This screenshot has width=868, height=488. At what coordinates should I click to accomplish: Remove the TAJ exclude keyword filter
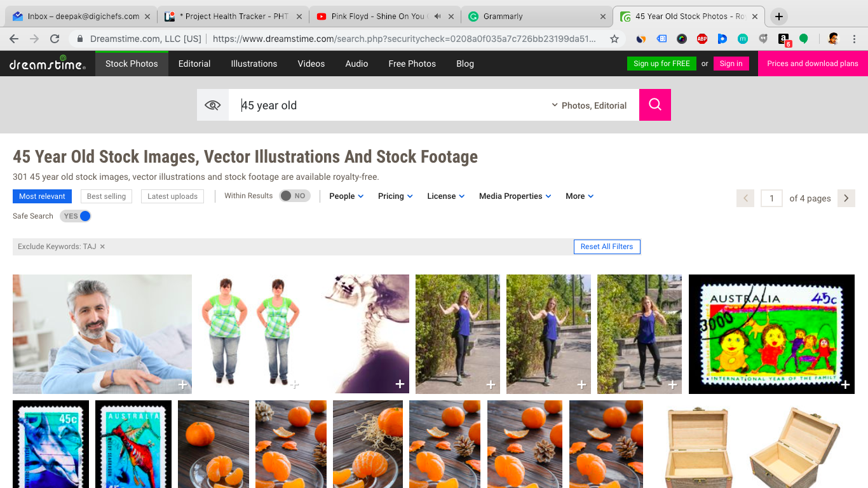(x=102, y=247)
